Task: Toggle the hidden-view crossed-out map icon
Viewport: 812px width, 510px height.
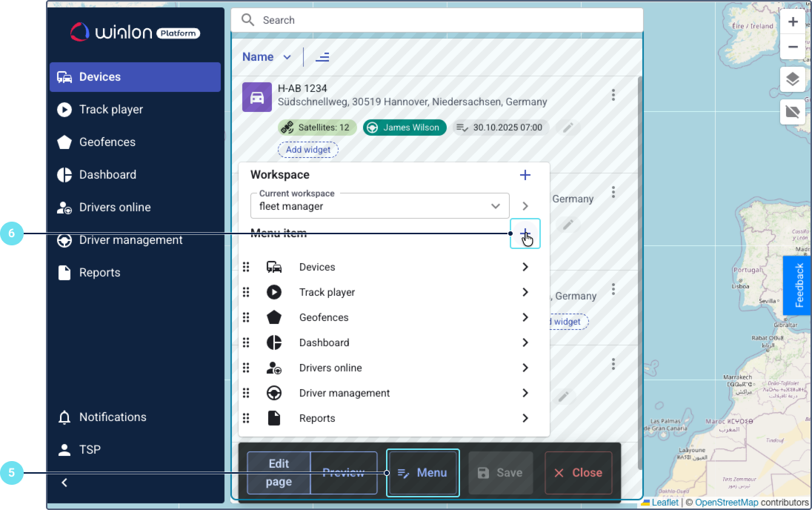Action: tap(792, 112)
